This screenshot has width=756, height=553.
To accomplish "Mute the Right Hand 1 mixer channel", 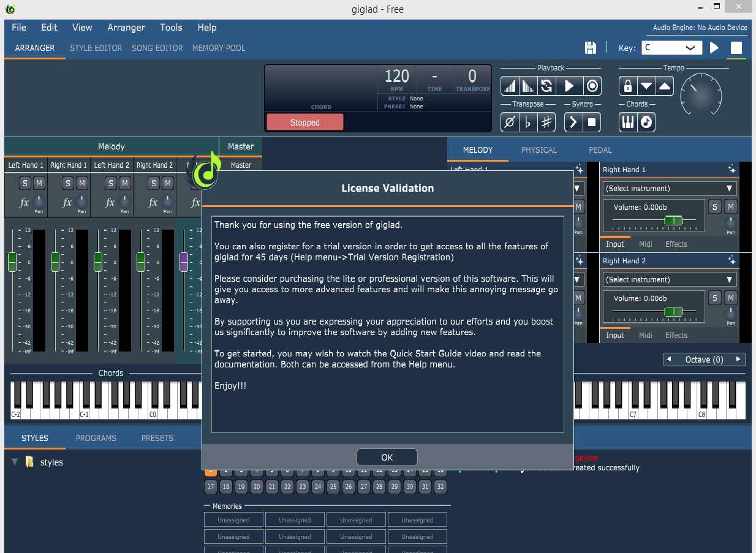I will pyautogui.click(x=82, y=183).
